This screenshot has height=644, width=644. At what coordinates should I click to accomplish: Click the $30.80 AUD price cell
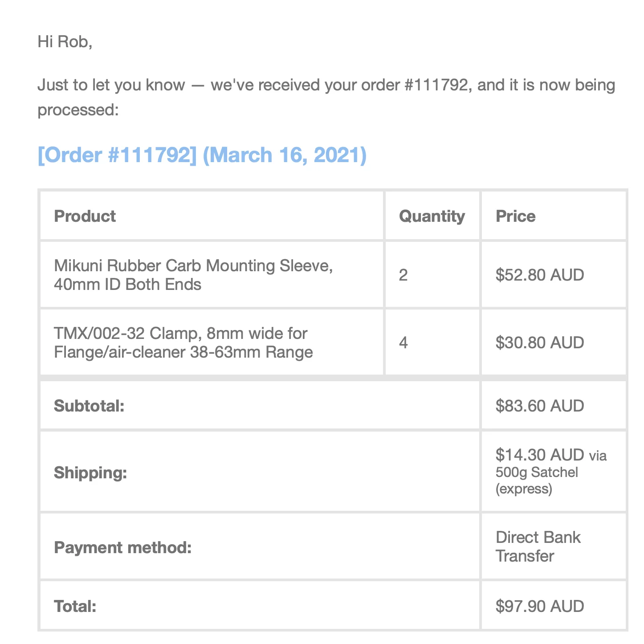pyautogui.click(x=539, y=342)
